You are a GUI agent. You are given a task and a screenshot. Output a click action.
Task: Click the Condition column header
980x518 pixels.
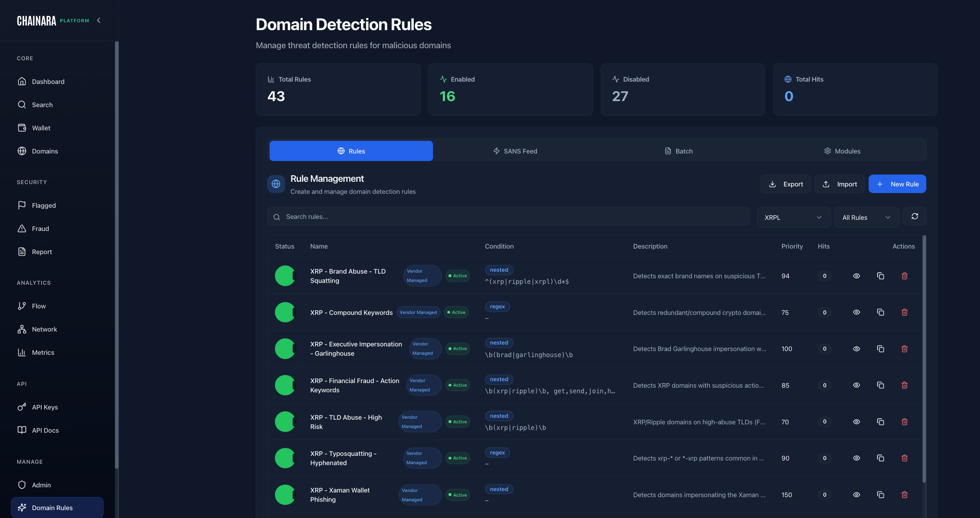click(499, 246)
